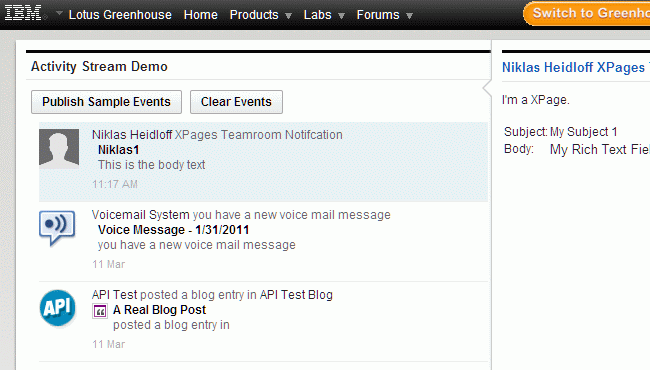This screenshot has height=370, width=650.
Task: Click the blue API Test avatar icon
Action: click(58, 308)
